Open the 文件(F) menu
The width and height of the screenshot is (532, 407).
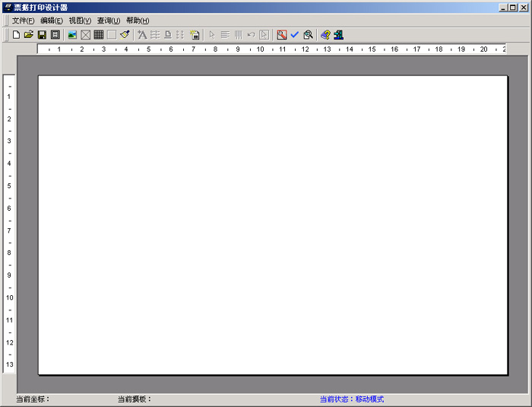pos(23,21)
